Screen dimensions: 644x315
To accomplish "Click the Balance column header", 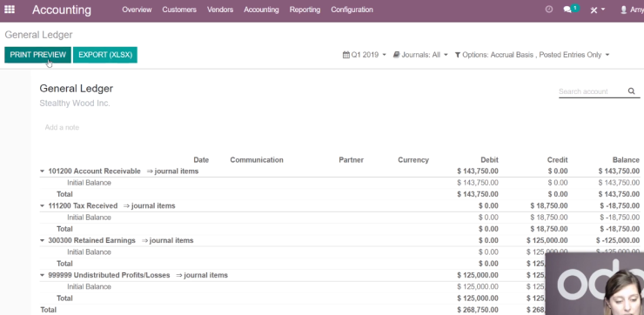I will [626, 160].
